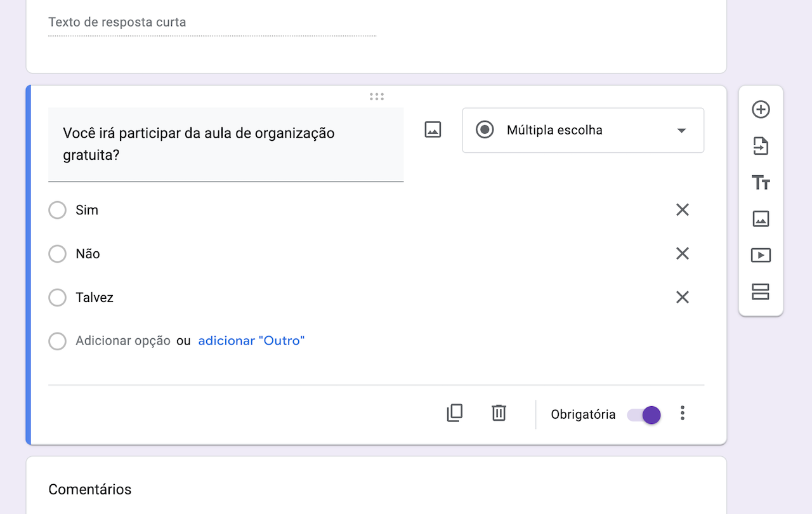
Task: Toggle the Obrigatória switch
Action: click(x=643, y=414)
